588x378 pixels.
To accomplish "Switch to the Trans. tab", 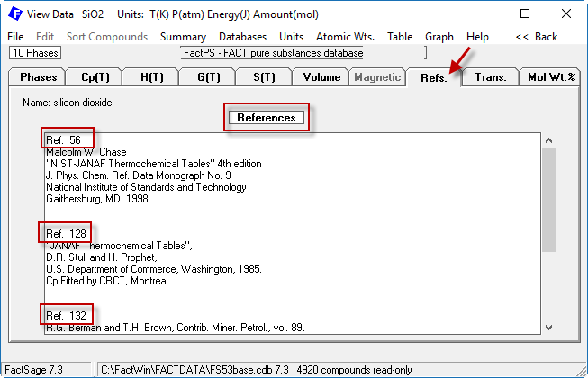I will [491, 77].
